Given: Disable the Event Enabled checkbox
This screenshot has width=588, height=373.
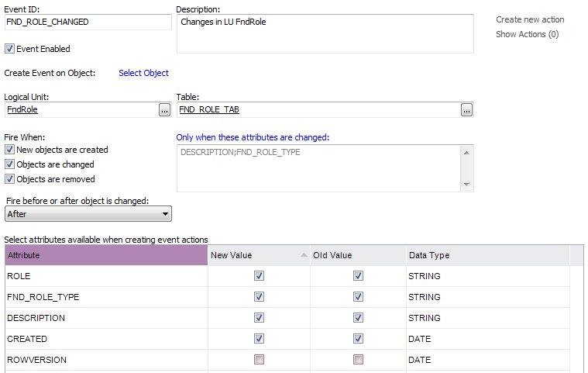Looking at the screenshot, I should [x=10, y=49].
